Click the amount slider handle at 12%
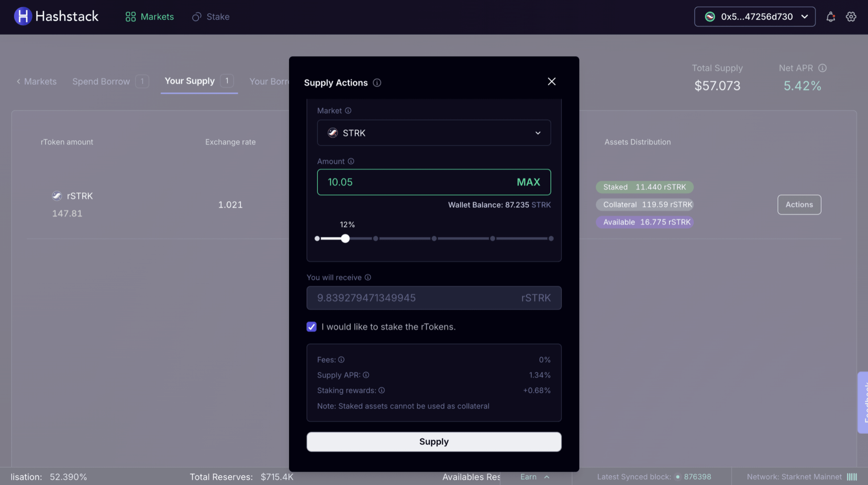This screenshot has height=485, width=868. point(345,239)
